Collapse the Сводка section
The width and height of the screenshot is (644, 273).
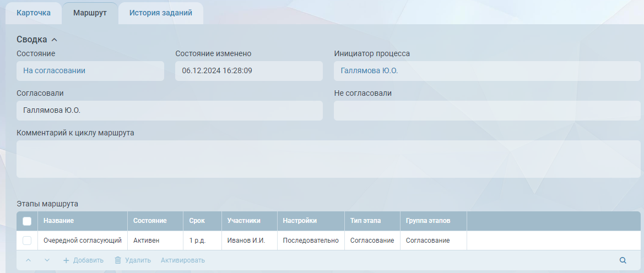tap(54, 40)
